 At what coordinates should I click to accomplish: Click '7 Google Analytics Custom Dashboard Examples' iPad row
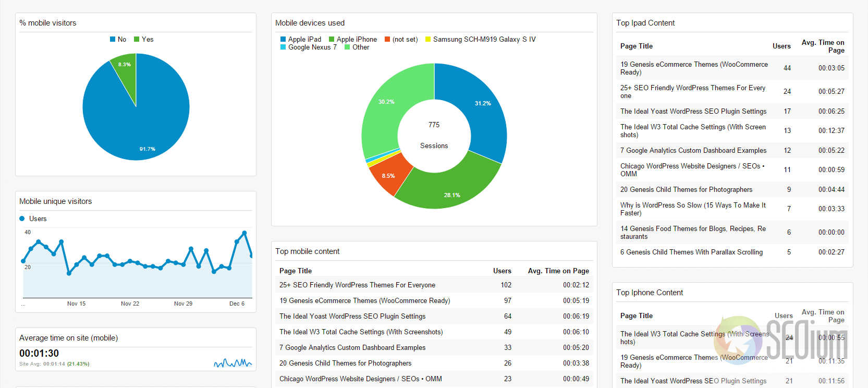pos(732,150)
